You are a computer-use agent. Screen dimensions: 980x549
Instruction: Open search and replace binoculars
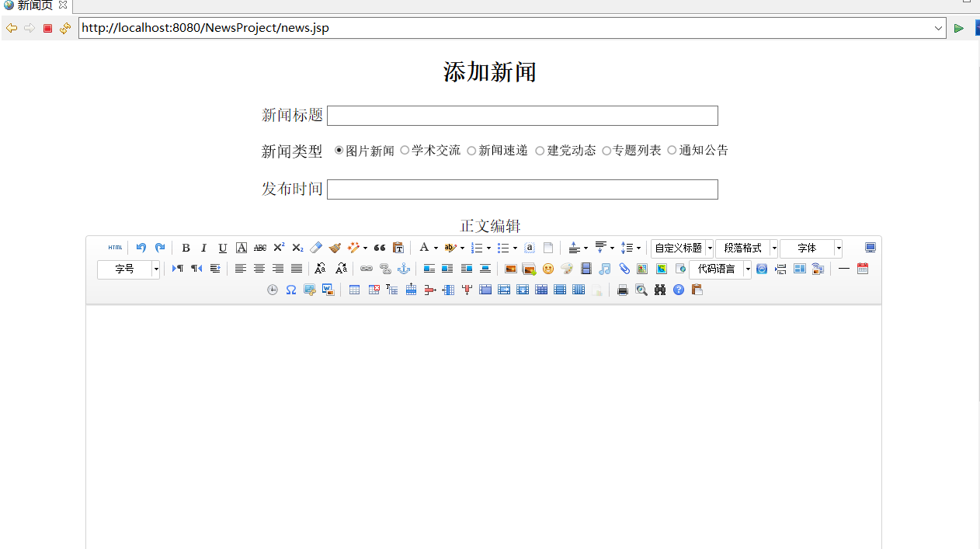point(660,290)
